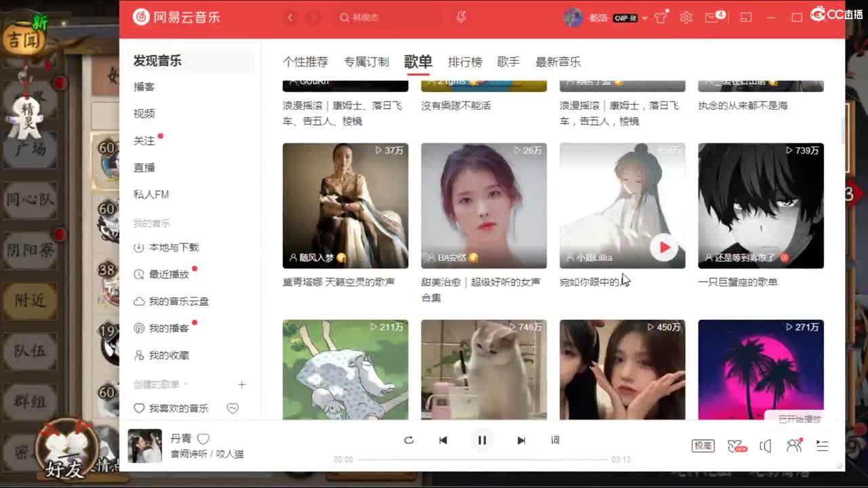Play the 宛如你眼中的 playlist via red play button
Viewport: 868px width, 488px height.
pos(664,248)
